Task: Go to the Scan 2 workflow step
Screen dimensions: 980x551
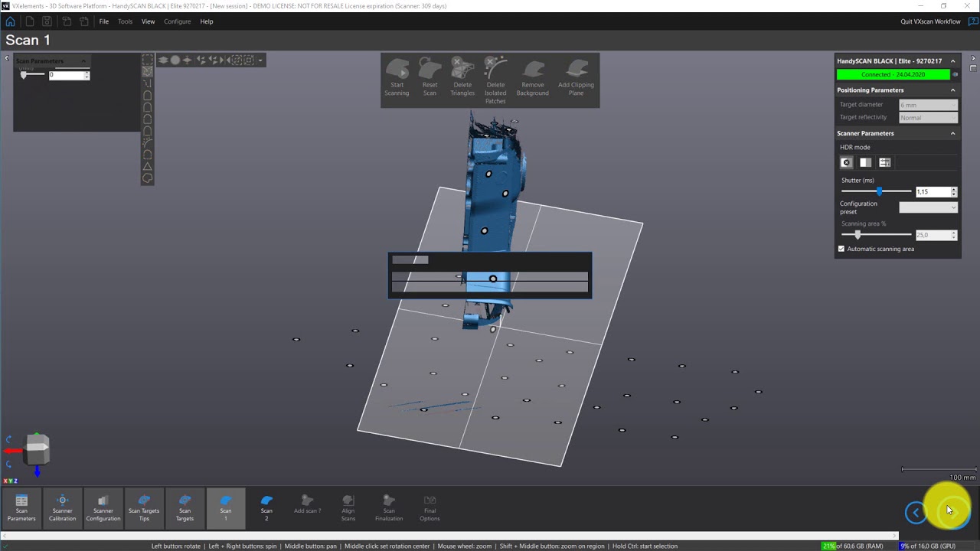Action: click(266, 508)
